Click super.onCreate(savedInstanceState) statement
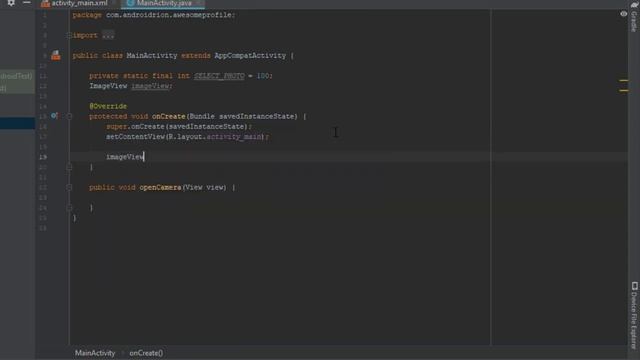The width and height of the screenshot is (640, 360). pyautogui.click(x=179, y=127)
